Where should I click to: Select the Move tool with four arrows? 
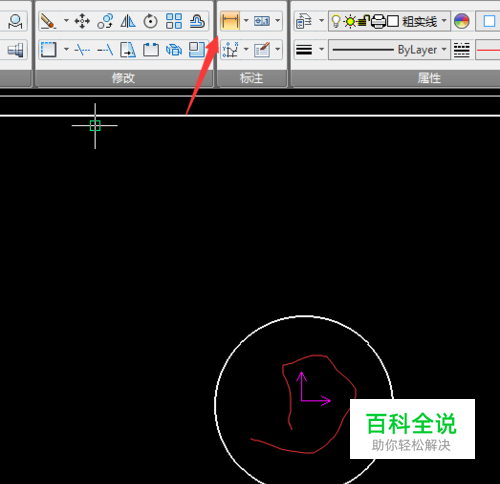coord(82,21)
